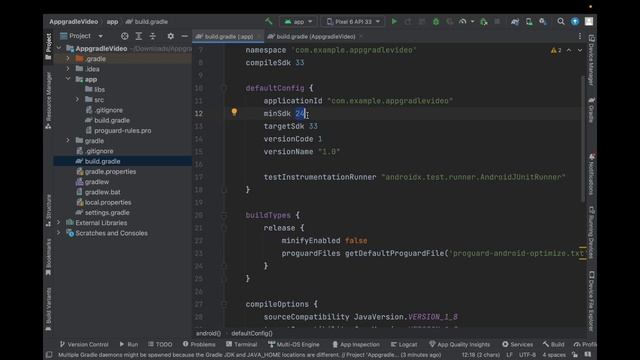This screenshot has width=640, height=360.
Task: Switch to build.gradle (AppgradleVideo) editor tab
Action: (x=314, y=36)
